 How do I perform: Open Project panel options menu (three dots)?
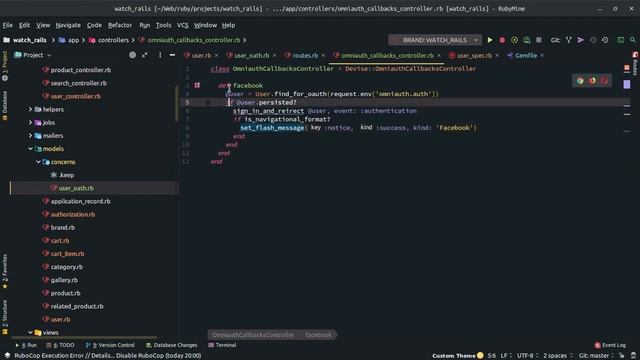tap(160, 55)
